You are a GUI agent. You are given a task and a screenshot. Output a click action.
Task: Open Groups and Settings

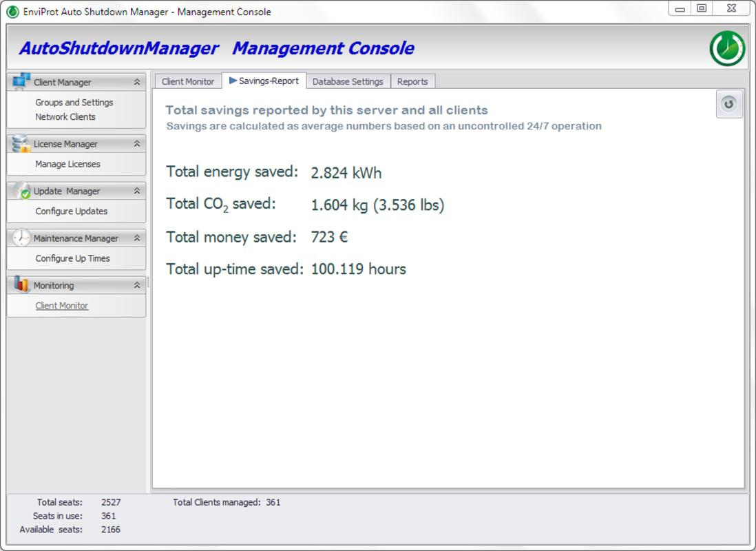[x=74, y=103]
